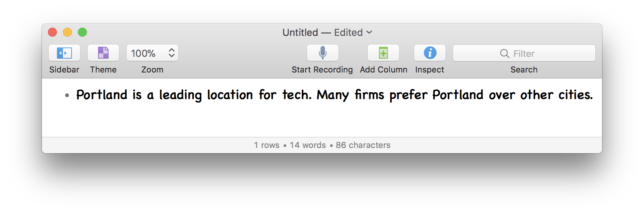This screenshot has height=213, width=644.
Task: Close the window with the red button
Action: click(52, 33)
